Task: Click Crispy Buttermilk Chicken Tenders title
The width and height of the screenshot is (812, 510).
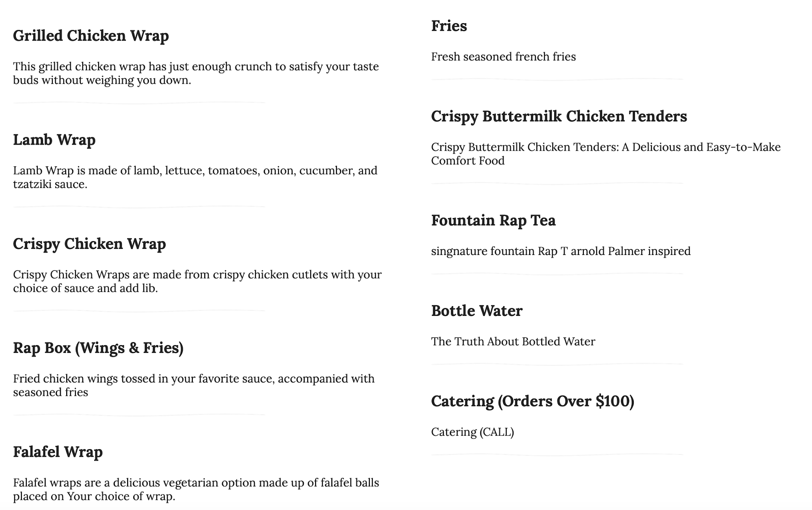Action: coord(559,116)
